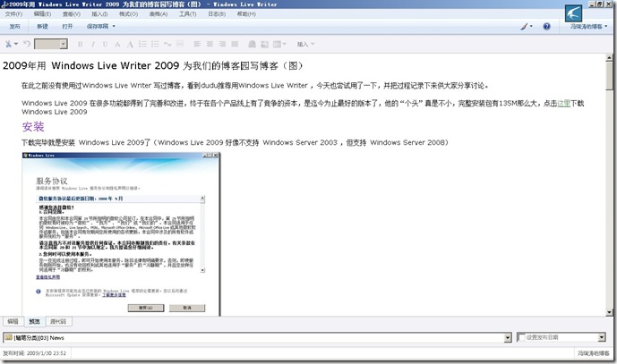Click the insert picture icon
The height and width of the screenshot is (364, 617).
tap(265, 44)
